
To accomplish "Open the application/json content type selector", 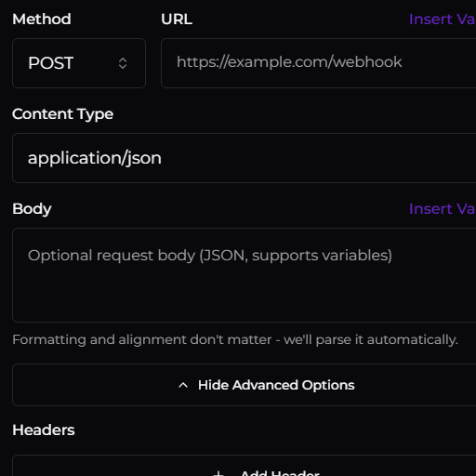I will (245, 158).
